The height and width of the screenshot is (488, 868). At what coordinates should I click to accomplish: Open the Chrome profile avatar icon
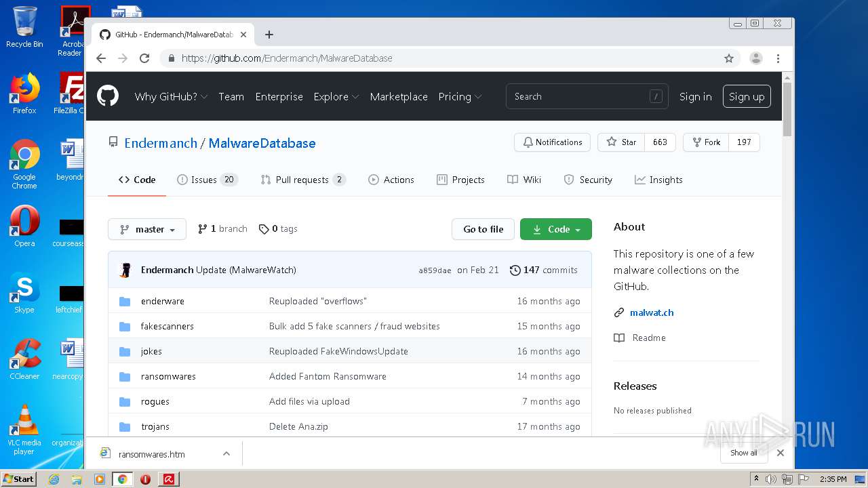tap(755, 58)
